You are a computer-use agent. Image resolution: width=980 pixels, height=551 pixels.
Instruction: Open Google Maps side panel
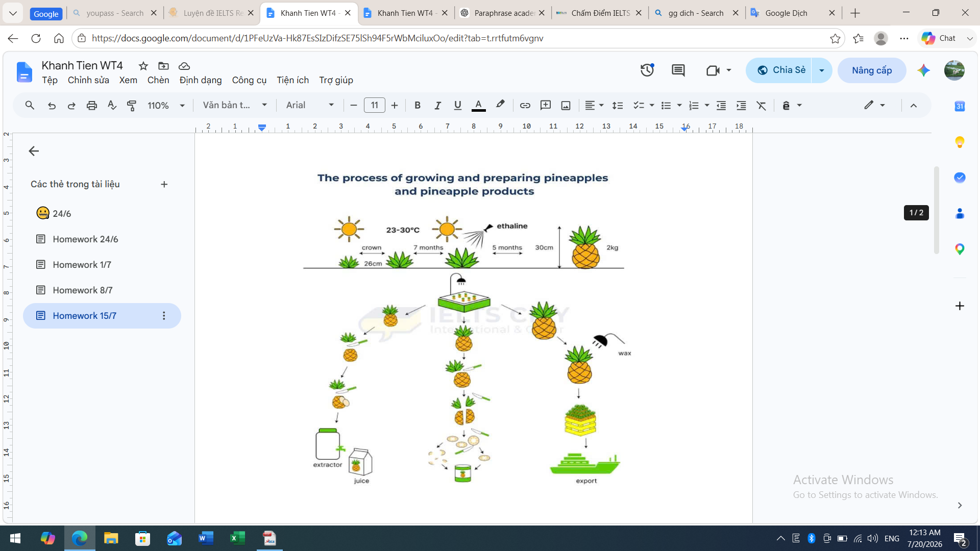click(960, 249)
